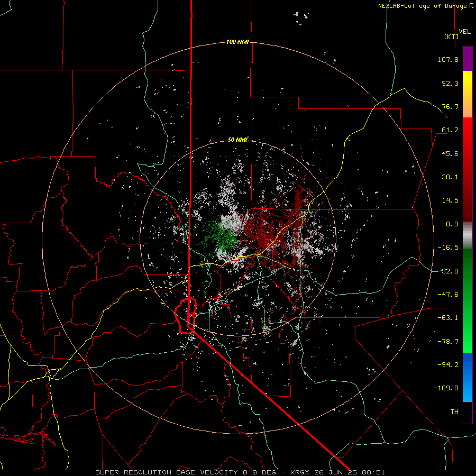Viewport: 476px width, 476px height.
Task: Click the VEL legend heading
Action: [x=465, y=31]
